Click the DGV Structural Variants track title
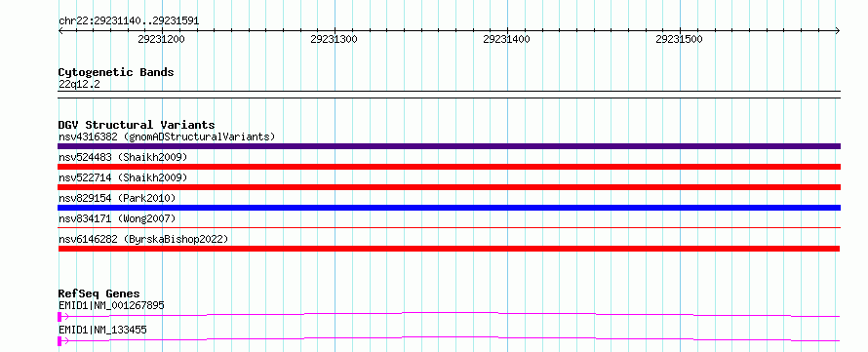Viewport: 868px width, 352px height. point(137,125)
